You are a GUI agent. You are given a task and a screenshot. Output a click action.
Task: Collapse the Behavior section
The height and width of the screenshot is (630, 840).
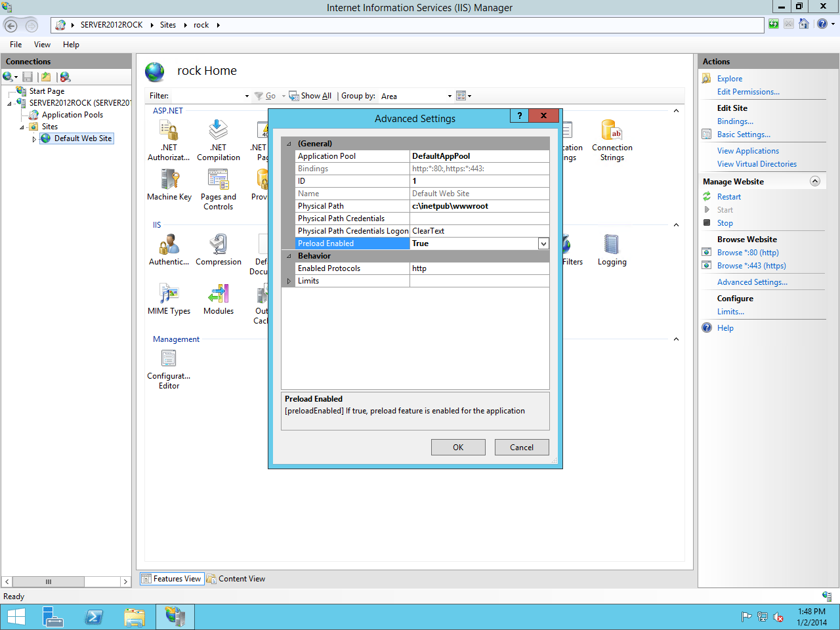(x=289, y=256)
